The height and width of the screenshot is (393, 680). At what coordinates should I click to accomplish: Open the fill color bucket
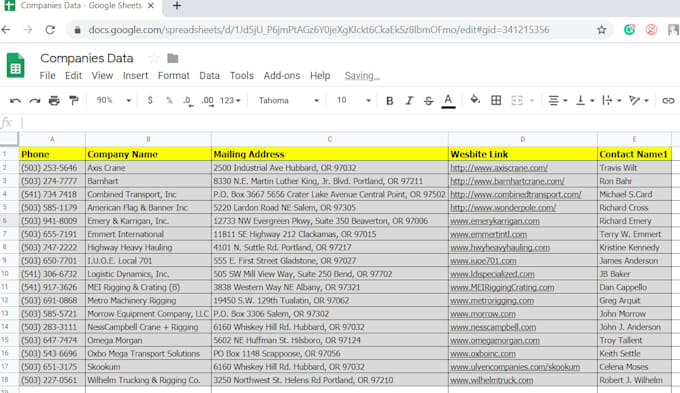475,100
